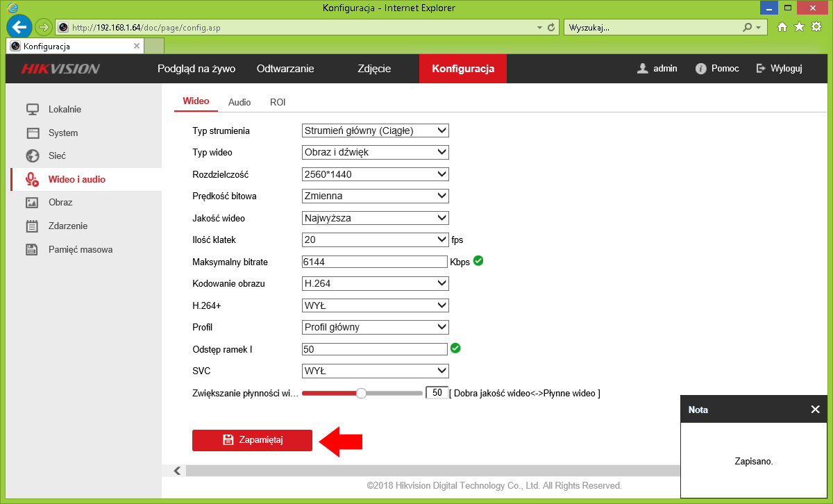Click the Zdarzenie calendar icon
The image size is (833, 504).
point(32,226)
